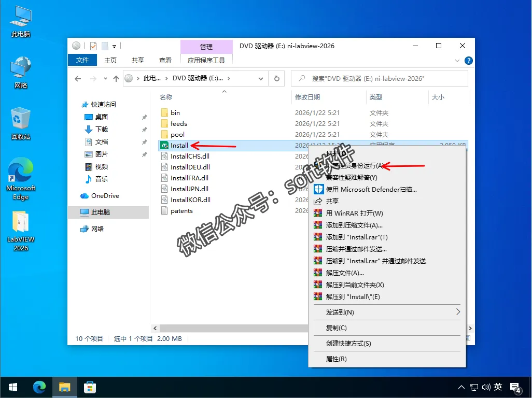Click the Share icon in context menu
Image resolution: width=532 pixels, height=398 pixels.
coord(318,202)
